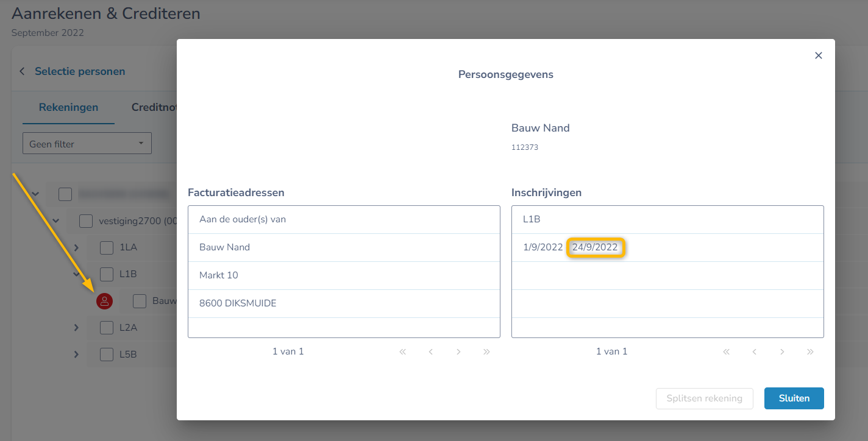The width and height of the screenshot is (868, 441).
Task: Go to next page of Inschrijvingen
Action: 782,351
